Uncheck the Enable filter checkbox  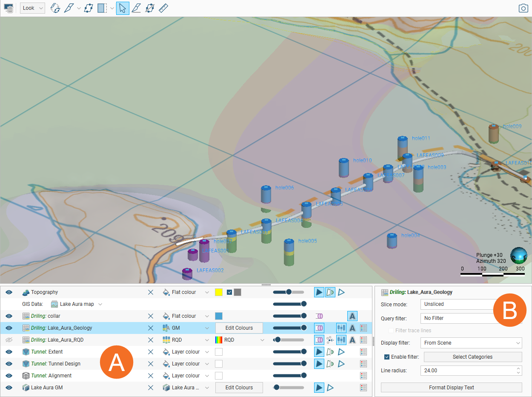387,357
